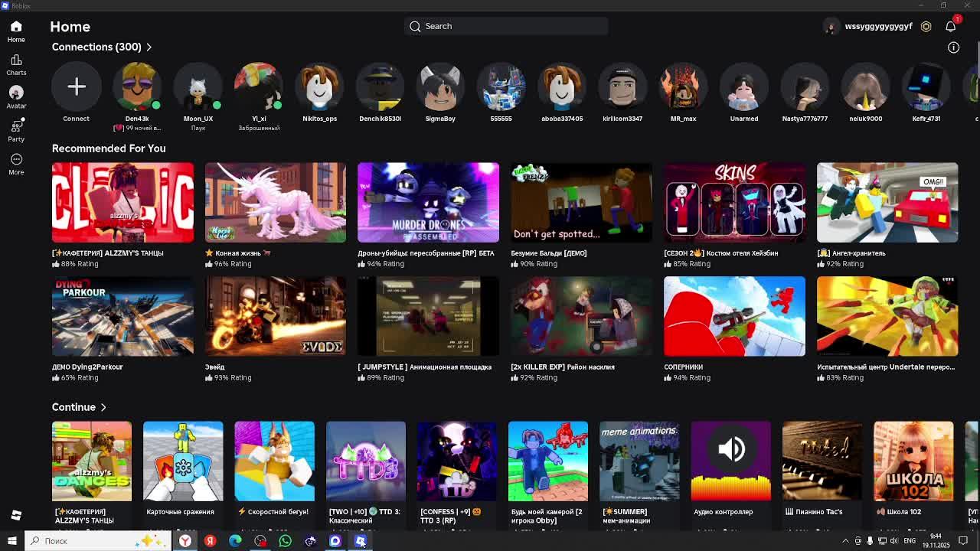Open СОПЕРНИКИ game thumbnail

point(734,316)
